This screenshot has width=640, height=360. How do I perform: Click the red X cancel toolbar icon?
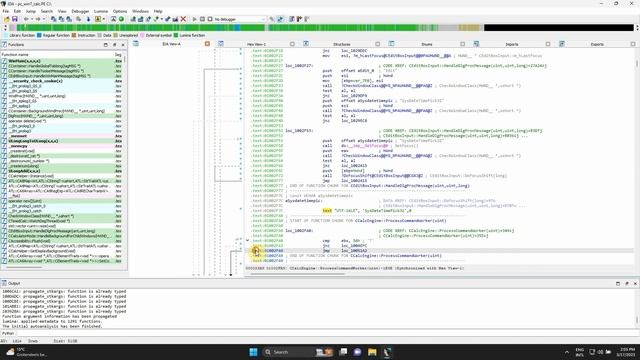[x=183, y=19]
